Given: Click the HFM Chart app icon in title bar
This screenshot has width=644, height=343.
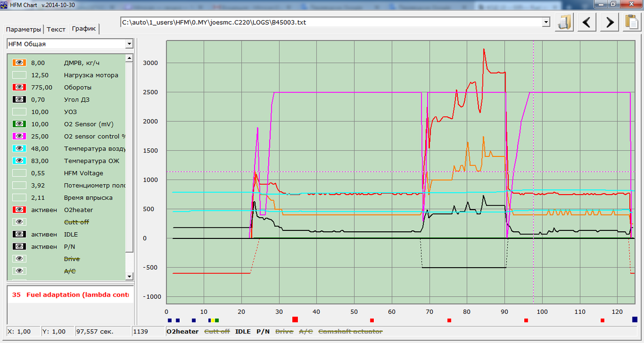Looking at the screenshot, I should (x=5, y=4).
